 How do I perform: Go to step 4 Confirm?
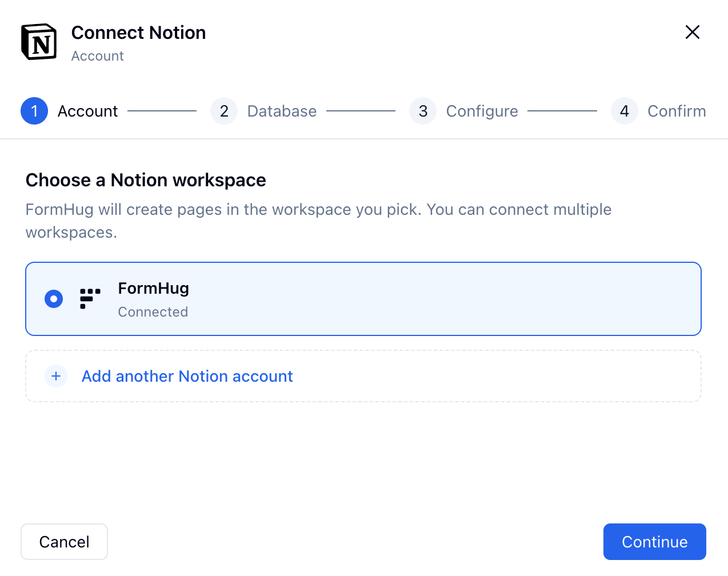coord(658,111)
